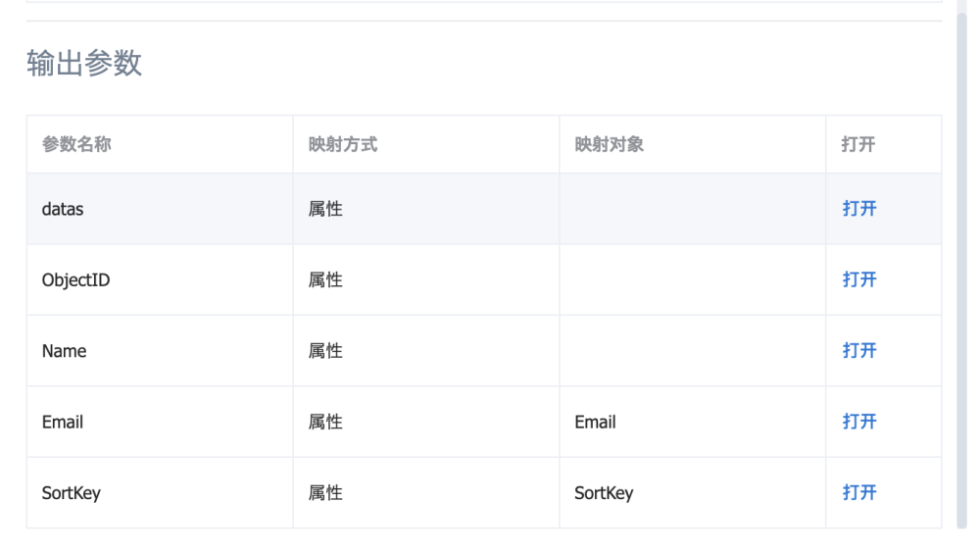
Task: Click the 打开 column header
Action: [x=858, y=145]
